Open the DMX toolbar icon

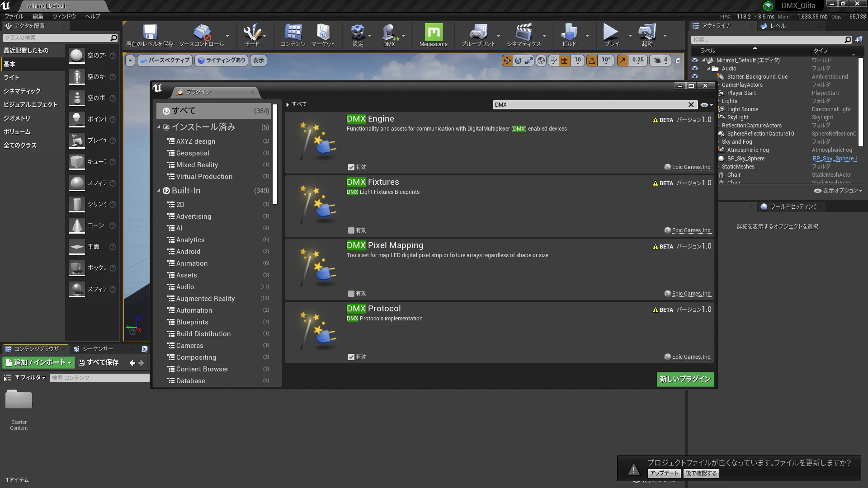tap(389, 35)
